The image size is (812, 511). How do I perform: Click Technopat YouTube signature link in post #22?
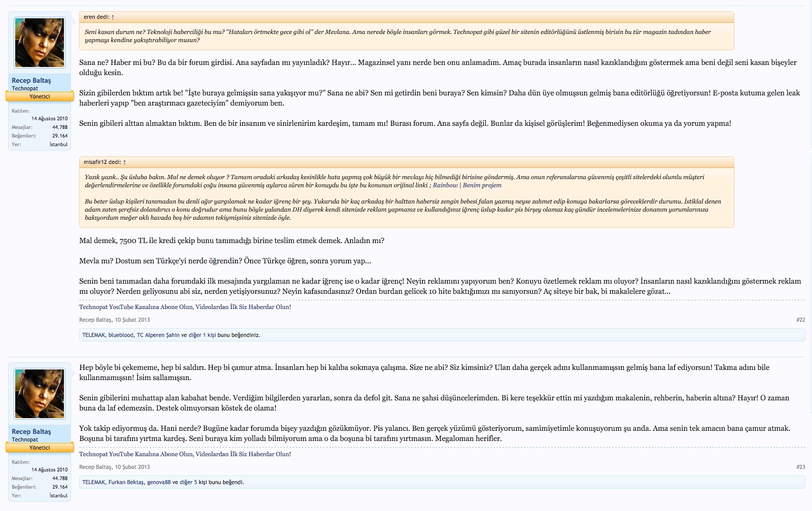pyautogui.click(x=185, y=307)
